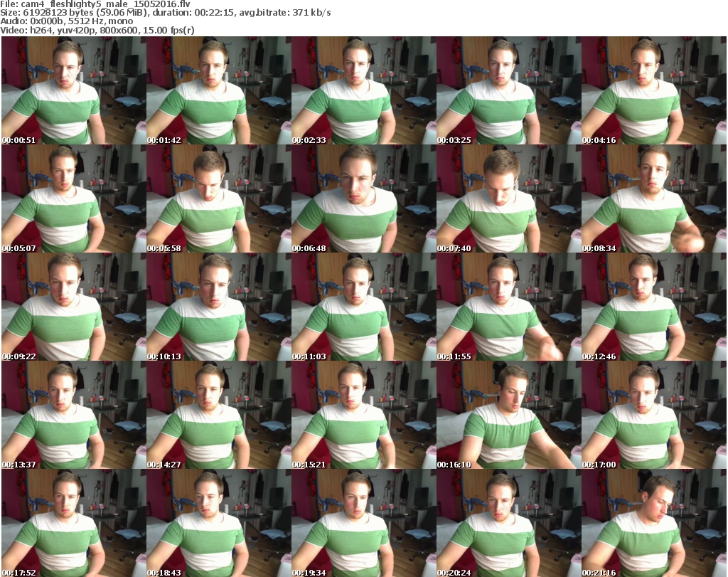Screen dimensions: 728x577
Task: View the frame stamped 00:17:52
Action: (74, 523)
